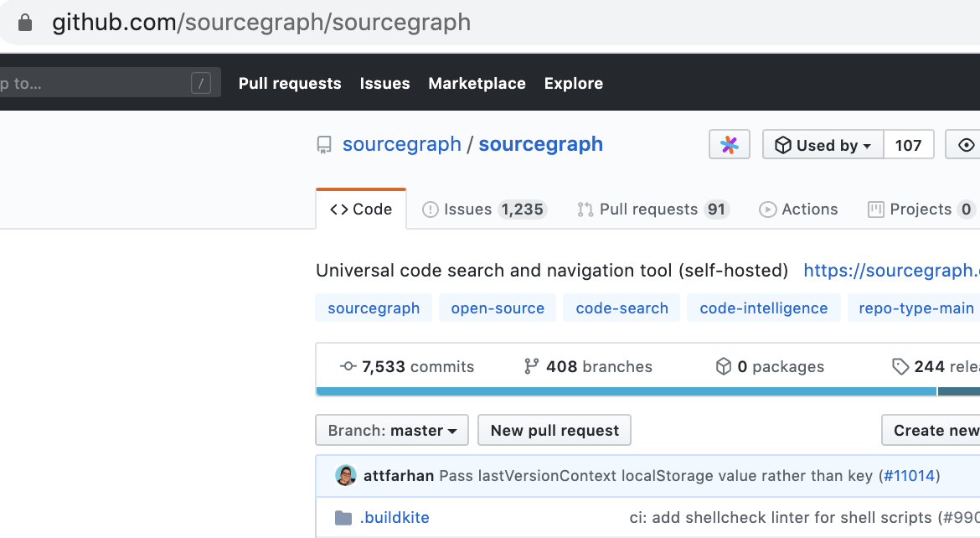Click attfarhan's avatar thumbnail

tap(346, 476)
